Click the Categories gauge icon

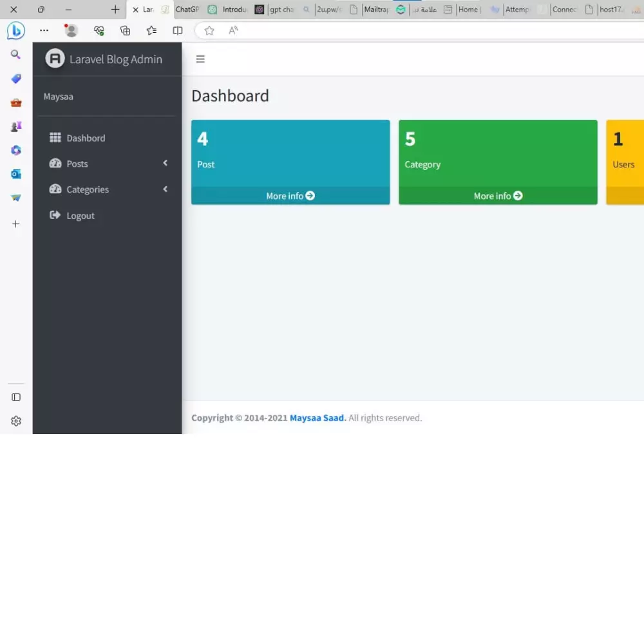[x=55, y=189]
